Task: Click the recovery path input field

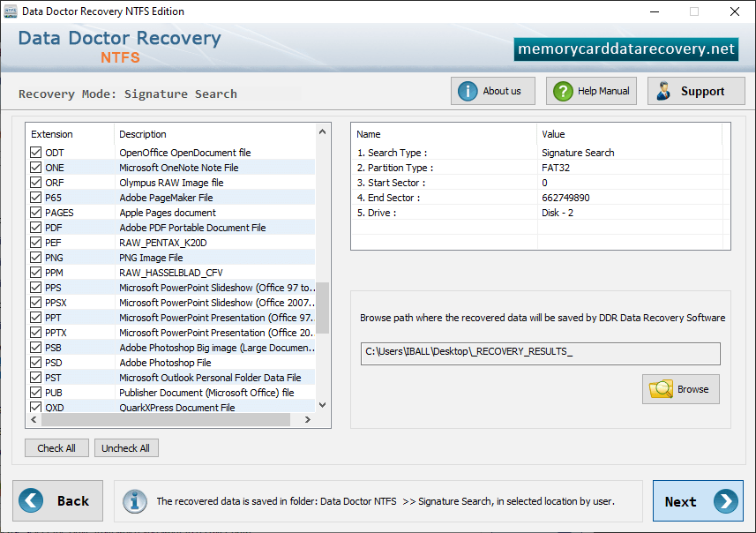Action: click(x=540, y=354)
